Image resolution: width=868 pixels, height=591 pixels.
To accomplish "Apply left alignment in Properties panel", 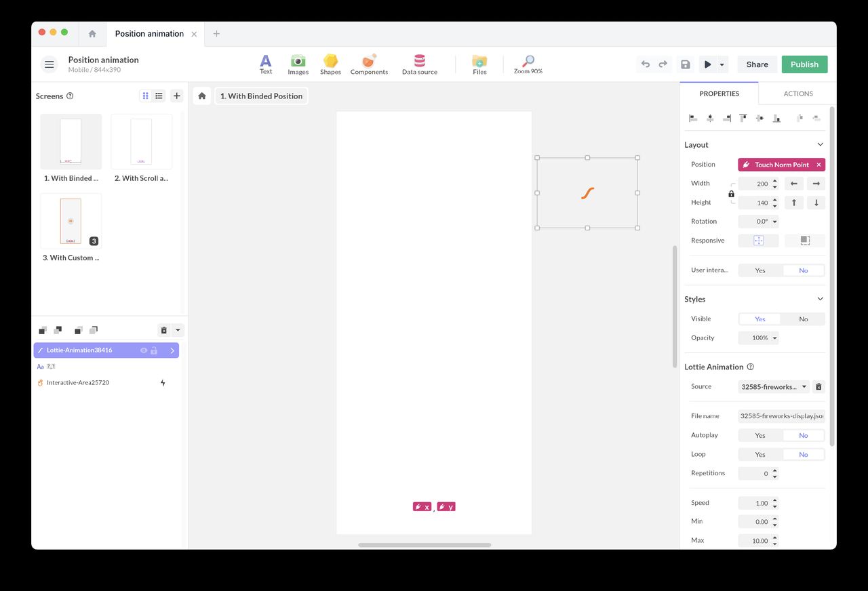I will pyautogui.click(x=693, y=118).
